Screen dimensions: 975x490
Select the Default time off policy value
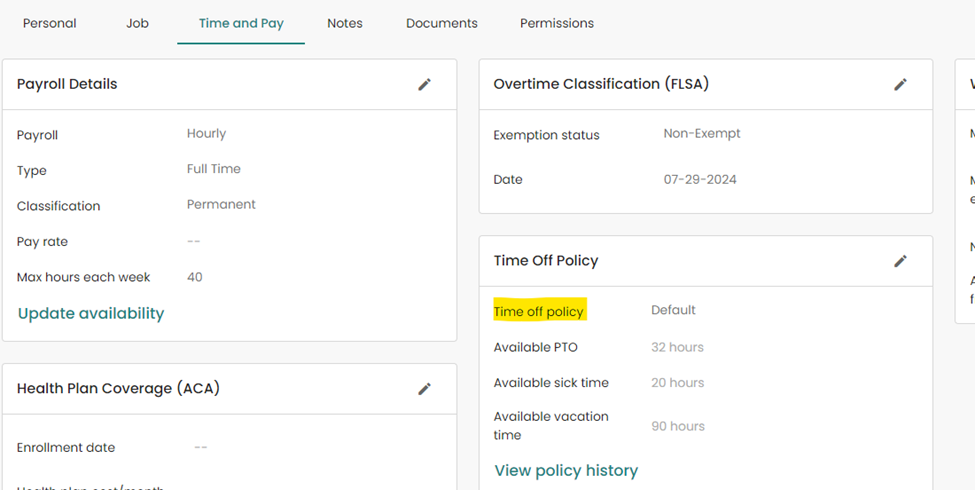point(673,310)
